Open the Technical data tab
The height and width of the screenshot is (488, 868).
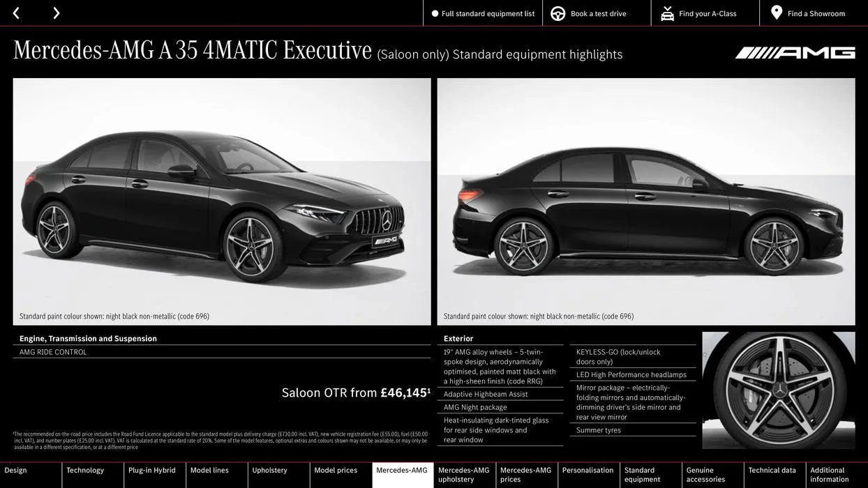772,471
